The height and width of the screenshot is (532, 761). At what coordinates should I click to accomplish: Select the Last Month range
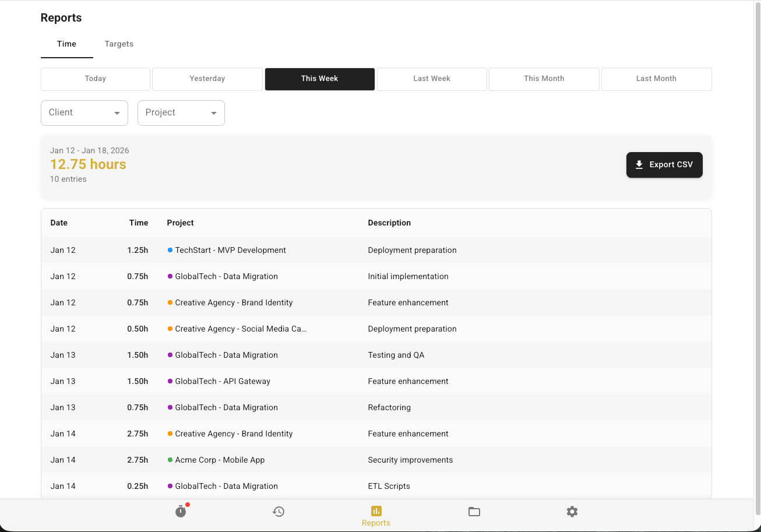(656, 79)
